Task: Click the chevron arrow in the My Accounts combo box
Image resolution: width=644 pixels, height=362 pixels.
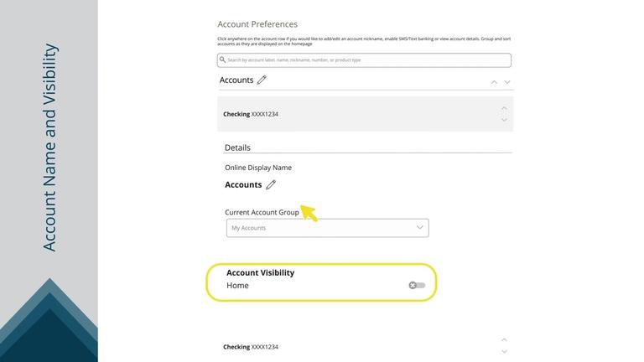Action: [420, 227]
